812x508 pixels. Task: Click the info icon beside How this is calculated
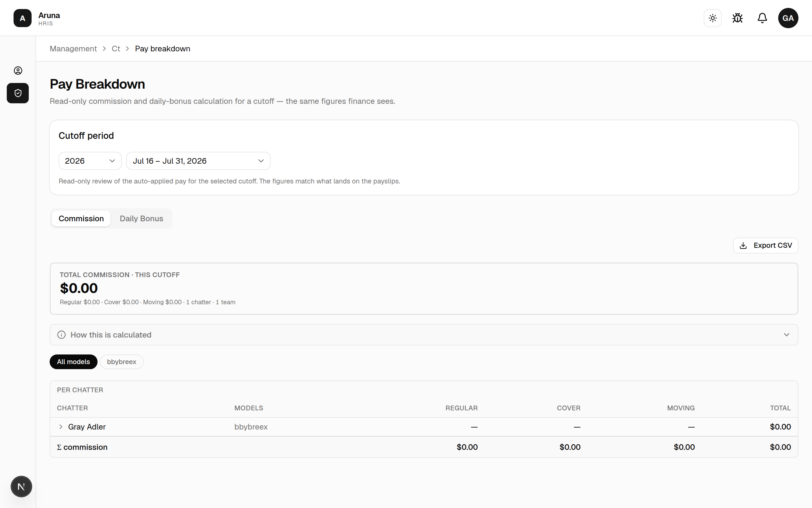(x=61, y=335)
